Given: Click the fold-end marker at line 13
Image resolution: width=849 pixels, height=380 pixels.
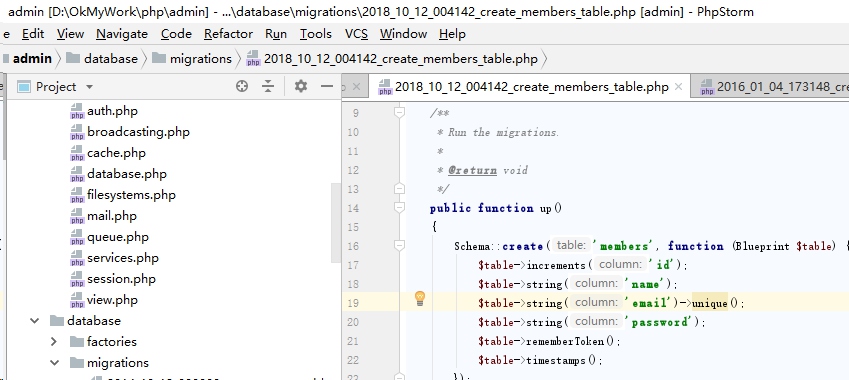Looking at the screenshot, I should click(x=400, y=189).
